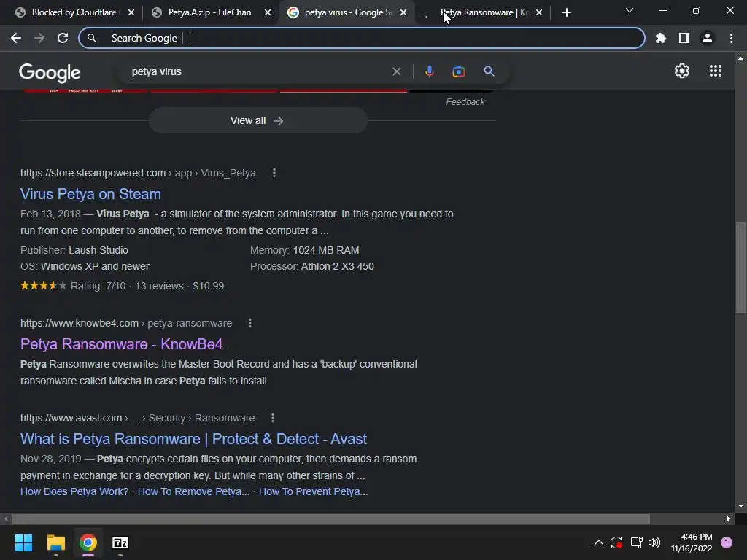This screenshot has width=747, height=560.
Task: Open How To Remove Petya sublink
Action: coord(193,491)
